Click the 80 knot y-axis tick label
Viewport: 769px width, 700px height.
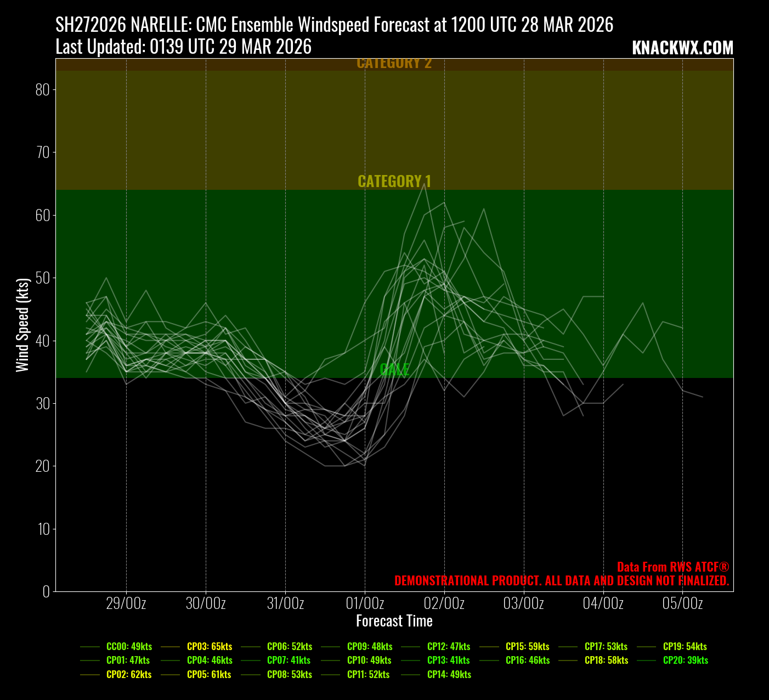[x=42, y=89]
